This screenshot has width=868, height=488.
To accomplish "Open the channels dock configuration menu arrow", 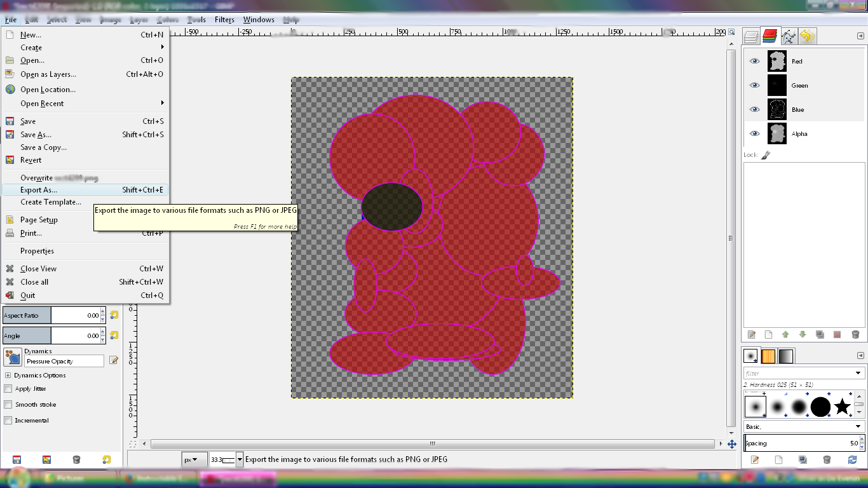I will coord(860,36).
